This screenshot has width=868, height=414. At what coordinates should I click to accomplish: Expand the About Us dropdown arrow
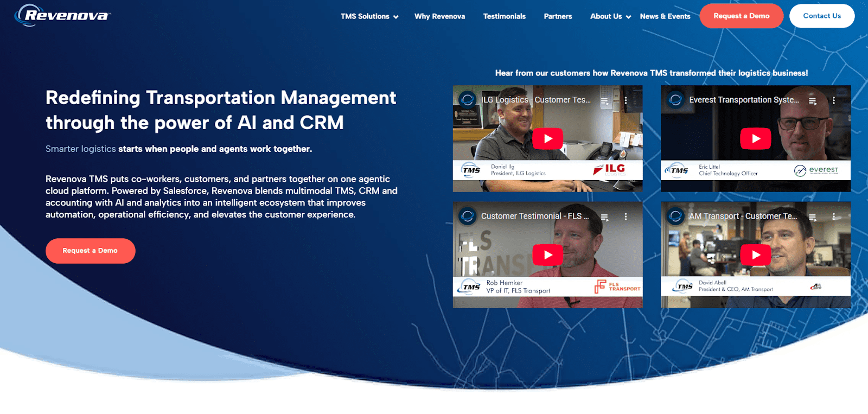click(628, 17)
